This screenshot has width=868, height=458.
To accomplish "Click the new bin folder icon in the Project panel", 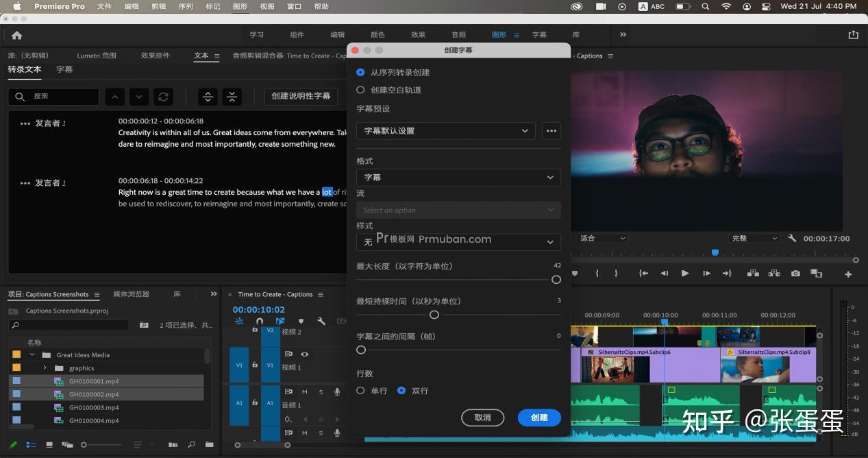I will pyautogui.click(x=209, y=444).
